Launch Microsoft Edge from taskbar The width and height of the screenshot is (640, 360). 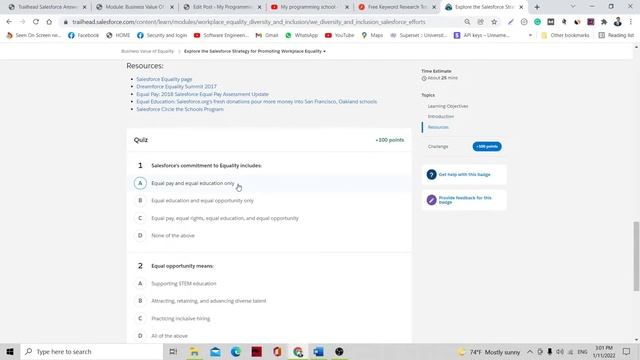pyautogui.click(x=236, y=351)
